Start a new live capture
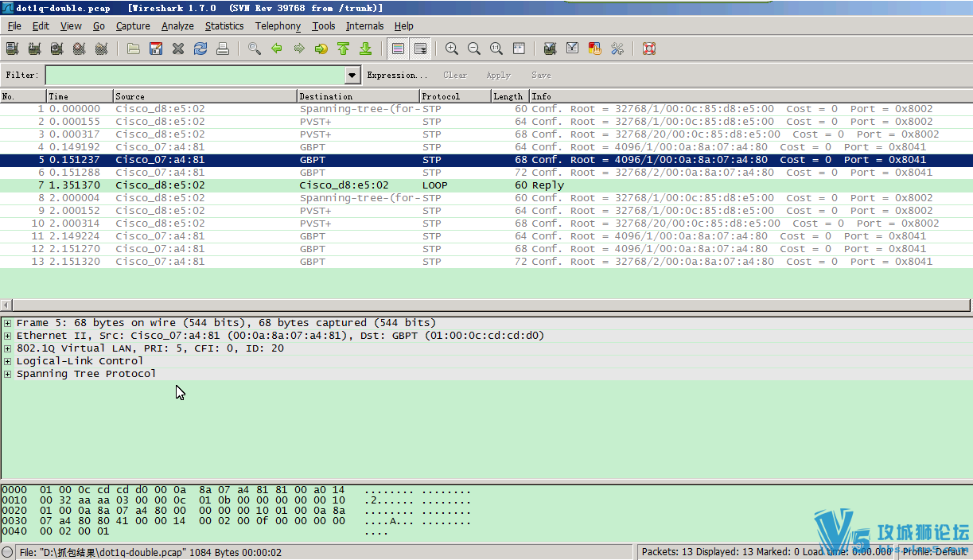The height and width of the screenshot is (560, 973). pos(56,49)
